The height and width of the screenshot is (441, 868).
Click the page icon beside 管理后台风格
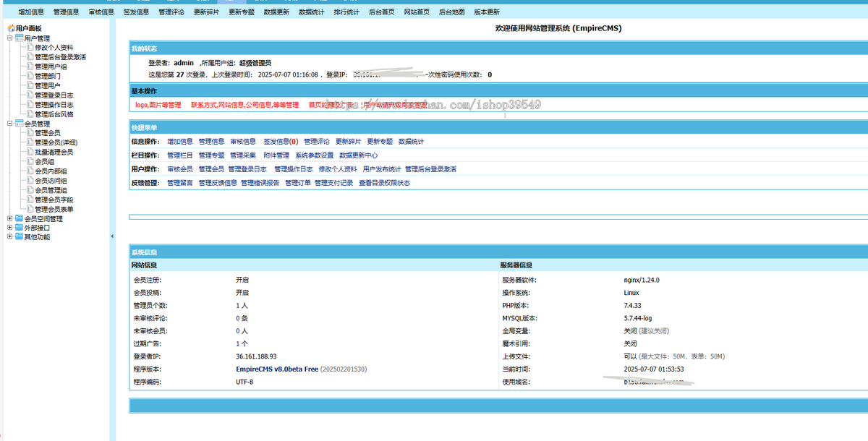point(30,114)
